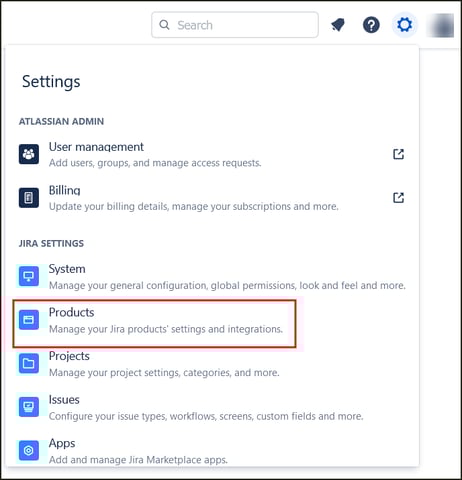Click the Billing document icon
Screen dimensions: 462x480
29,198
